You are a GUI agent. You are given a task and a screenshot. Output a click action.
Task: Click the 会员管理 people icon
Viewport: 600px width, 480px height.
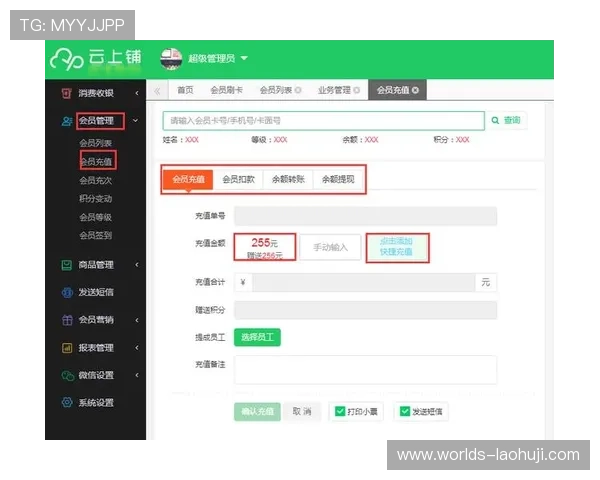click(x=67, y=121)
